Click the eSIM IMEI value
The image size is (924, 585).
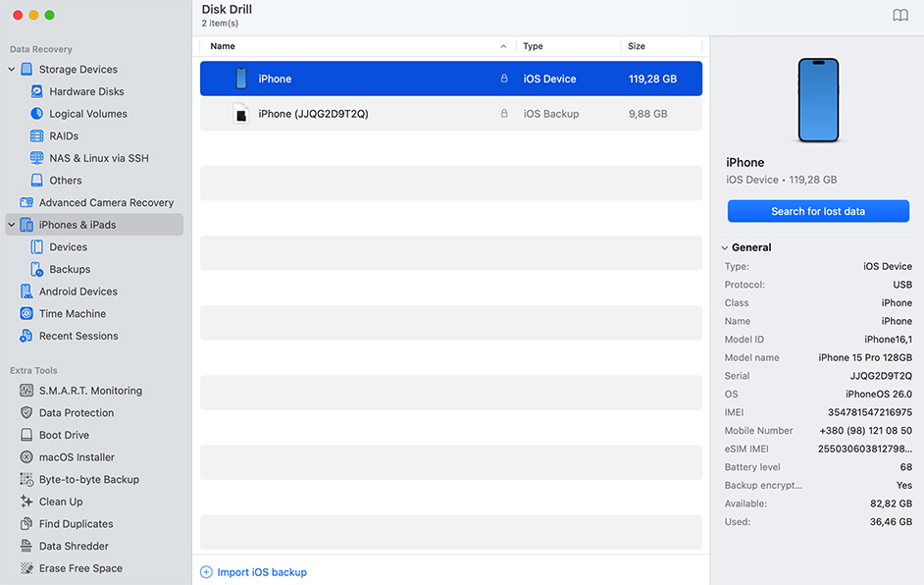865,449
